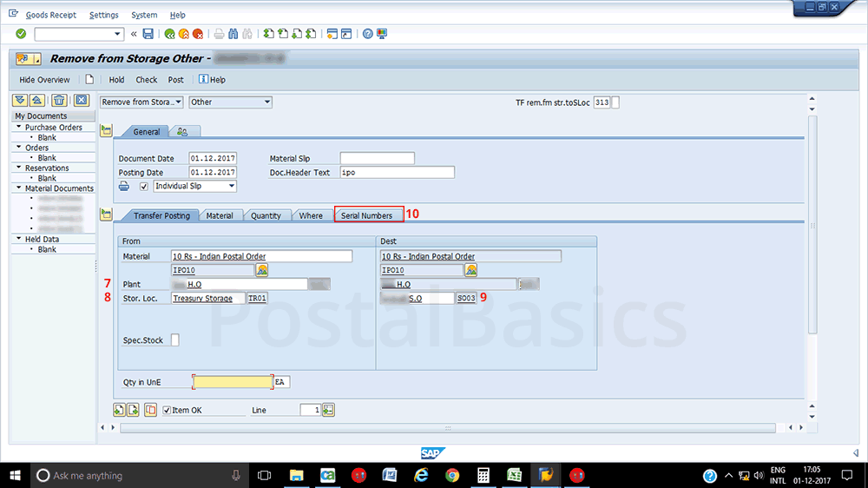
Task: Delete document using the trash can icon
Action: pyautogui.click(x=60, y=101)
